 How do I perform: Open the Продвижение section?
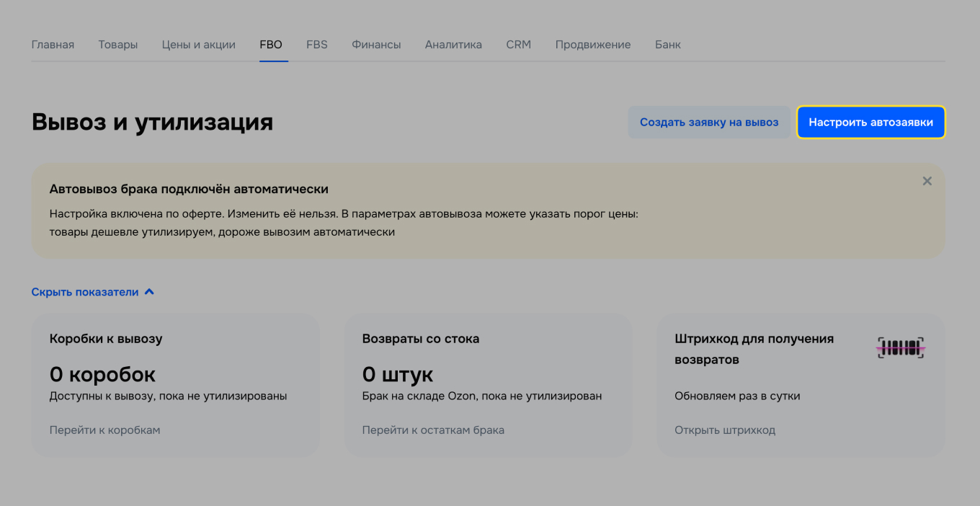point(592,44)
